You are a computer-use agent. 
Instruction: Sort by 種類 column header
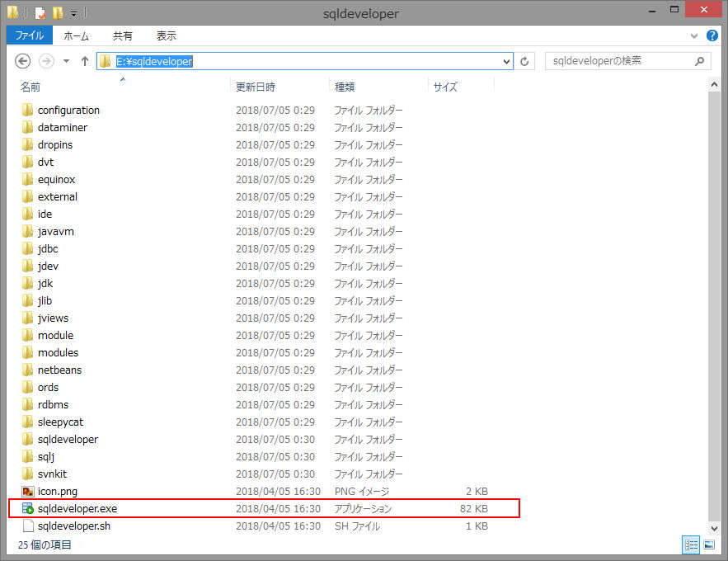pos(345,87)
